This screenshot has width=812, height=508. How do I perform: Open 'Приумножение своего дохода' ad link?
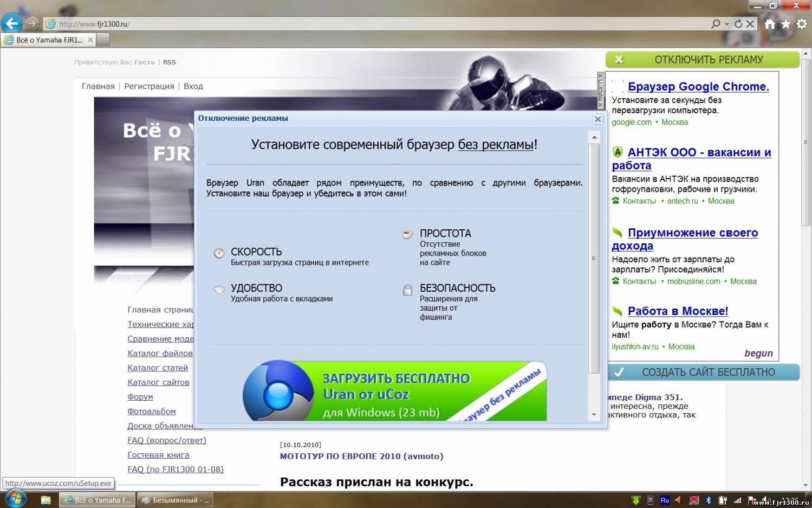pyautogui.click(x=685, y=239)
